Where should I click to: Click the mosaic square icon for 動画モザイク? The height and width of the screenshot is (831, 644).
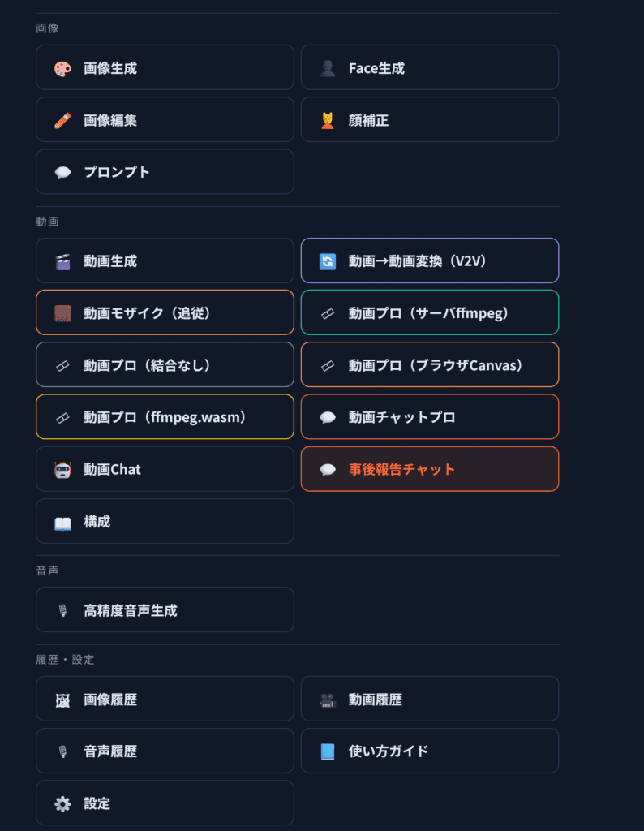point(62,313)
